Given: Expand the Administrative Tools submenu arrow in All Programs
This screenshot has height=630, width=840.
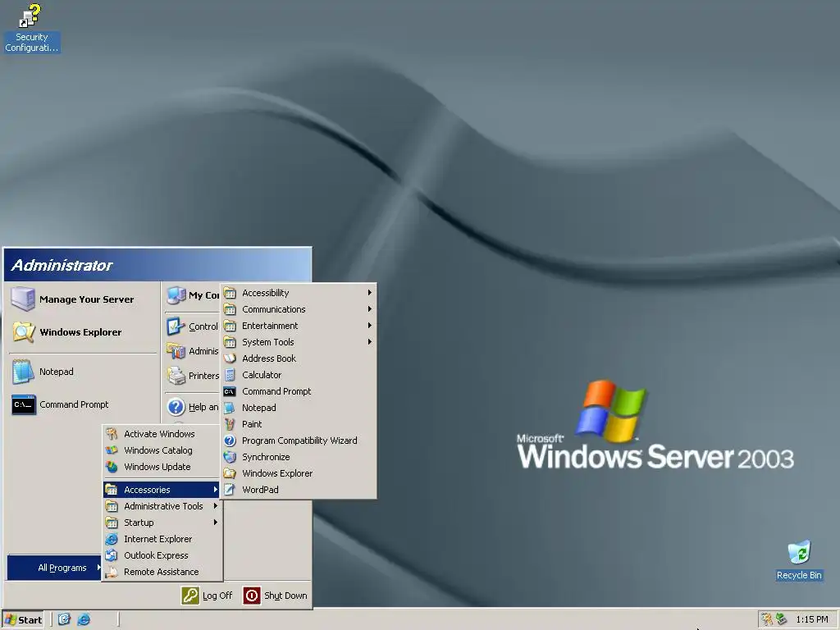Looking at the screenshot, I should [216, 505].
